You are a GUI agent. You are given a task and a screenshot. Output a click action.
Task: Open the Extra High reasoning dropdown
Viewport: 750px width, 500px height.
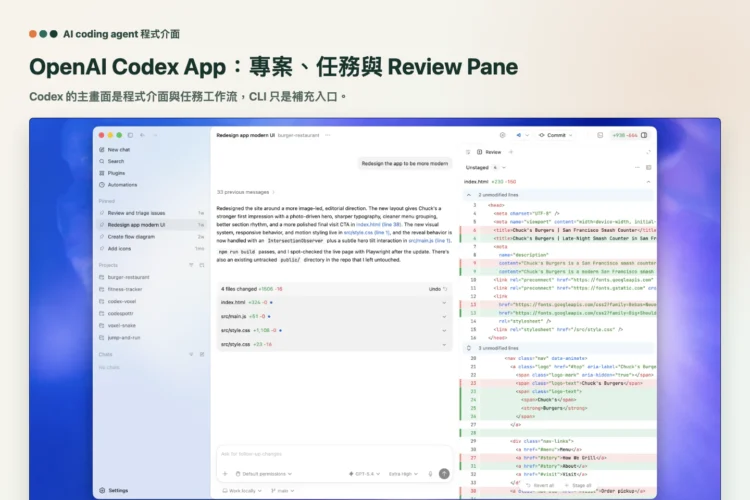(x=403, y=474)
